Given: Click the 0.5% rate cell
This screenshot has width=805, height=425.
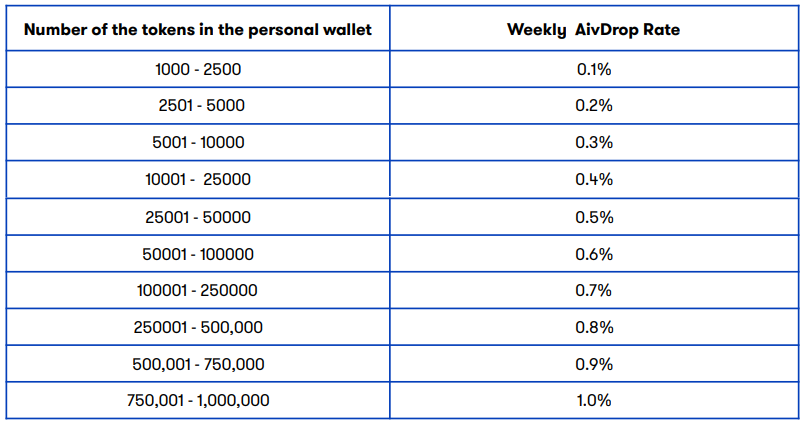Looking at the screenshot, I should [x=594, y=217].
